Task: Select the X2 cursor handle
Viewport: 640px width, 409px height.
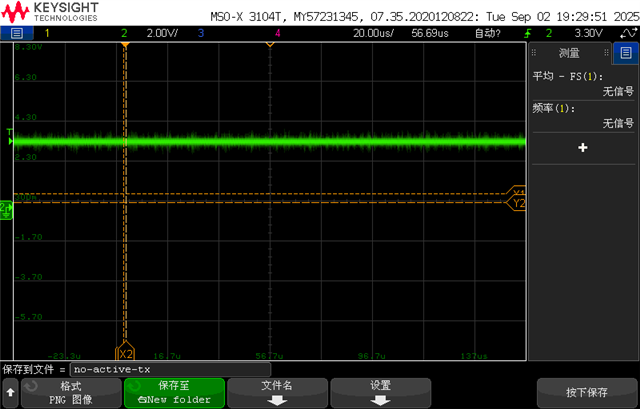Action: pyautogui.click(x=125, y=351)
